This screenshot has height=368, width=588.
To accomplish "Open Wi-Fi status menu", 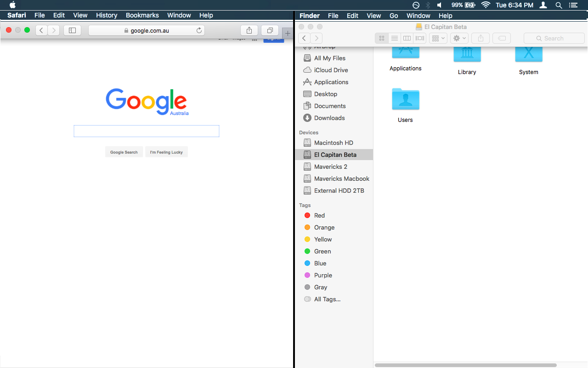I will pyautogui.click(x=486, y=5).
